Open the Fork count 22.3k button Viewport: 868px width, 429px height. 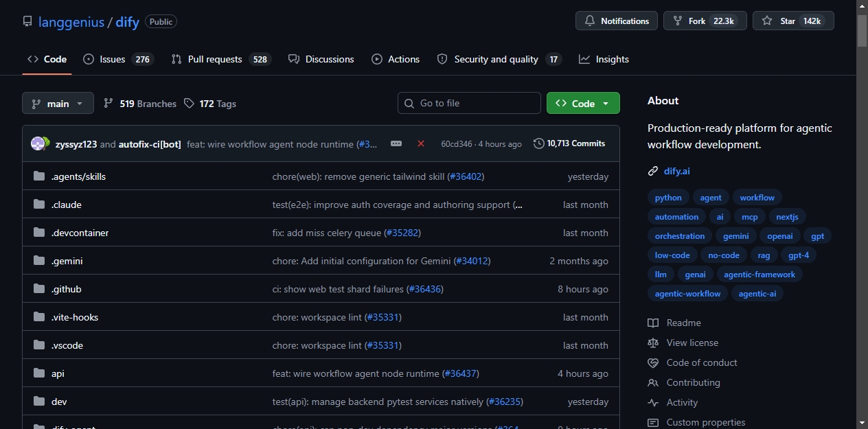(x=705, y=21)
